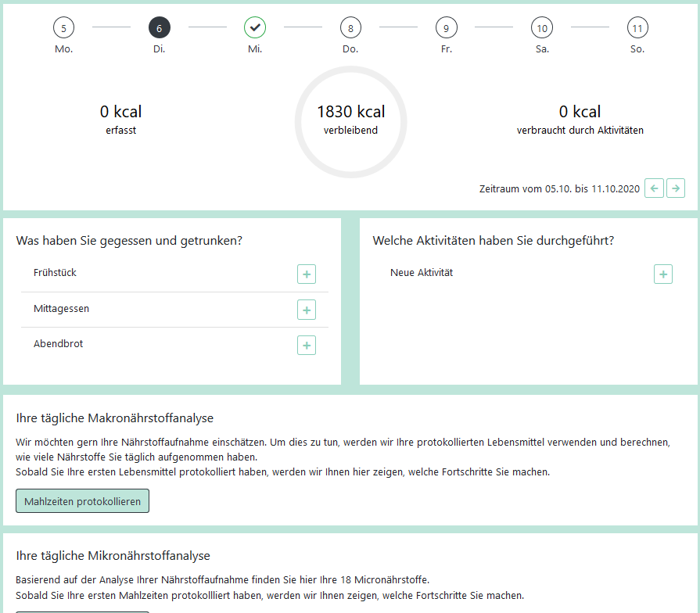Select Monday day 5 circle
The width and height of the screenshot is (700, 613).
point(63,27)
